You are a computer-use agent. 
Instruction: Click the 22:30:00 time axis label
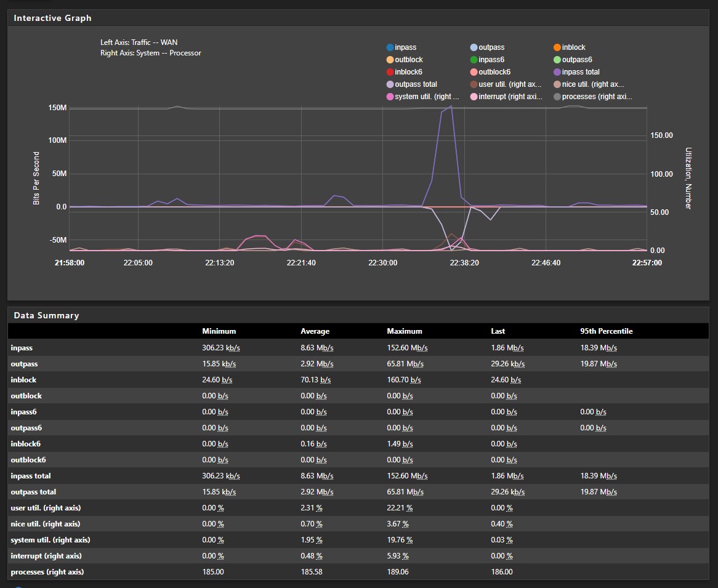[382, 263]
